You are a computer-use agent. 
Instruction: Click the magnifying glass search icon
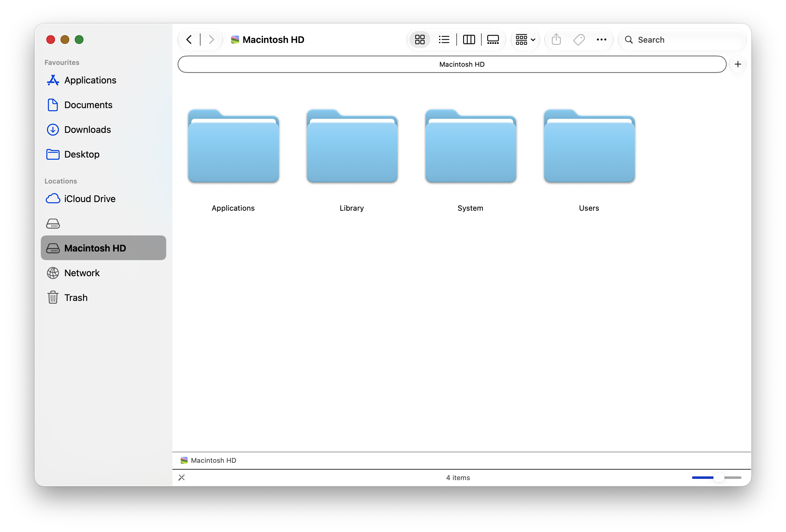pos(629,40)
